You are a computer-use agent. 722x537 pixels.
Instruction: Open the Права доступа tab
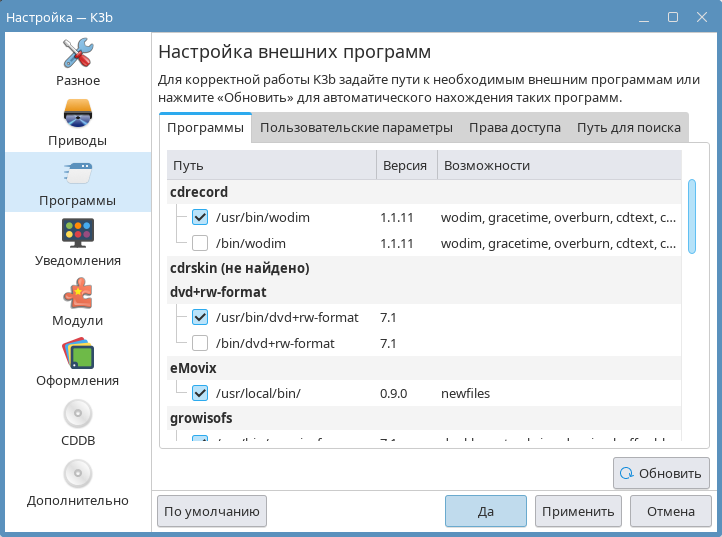coord(514,128)
